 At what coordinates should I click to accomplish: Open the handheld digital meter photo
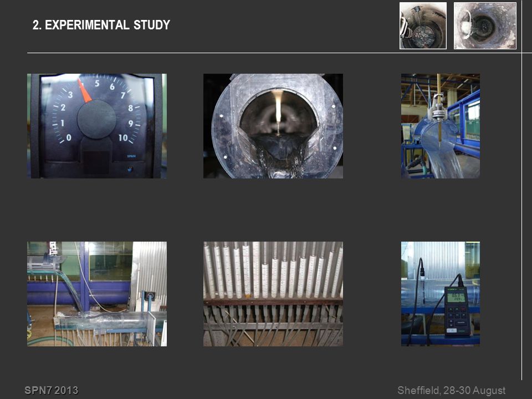[441, 294]
